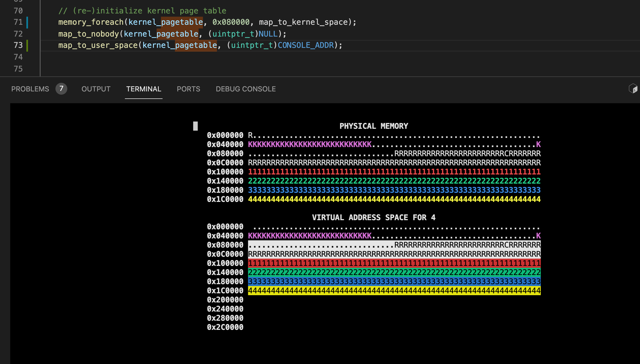
Task: Switch to the PORTS tab
Action: point(188,89)
